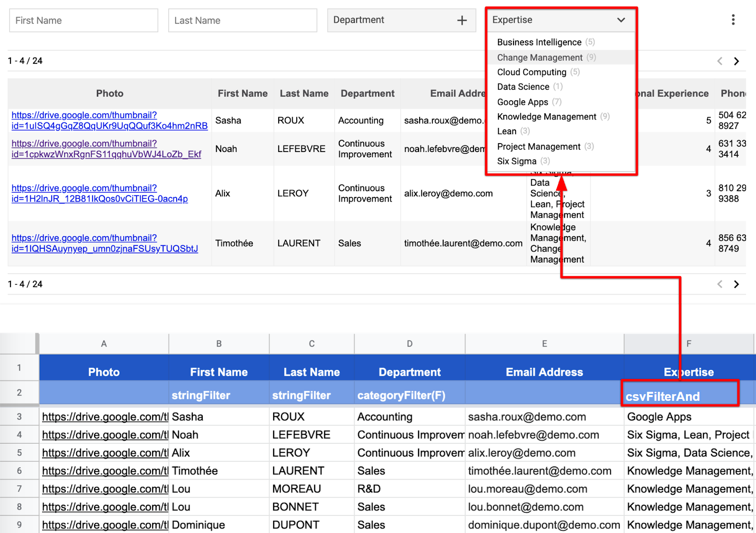Select spreadsheet column F header

click(689, 344)
